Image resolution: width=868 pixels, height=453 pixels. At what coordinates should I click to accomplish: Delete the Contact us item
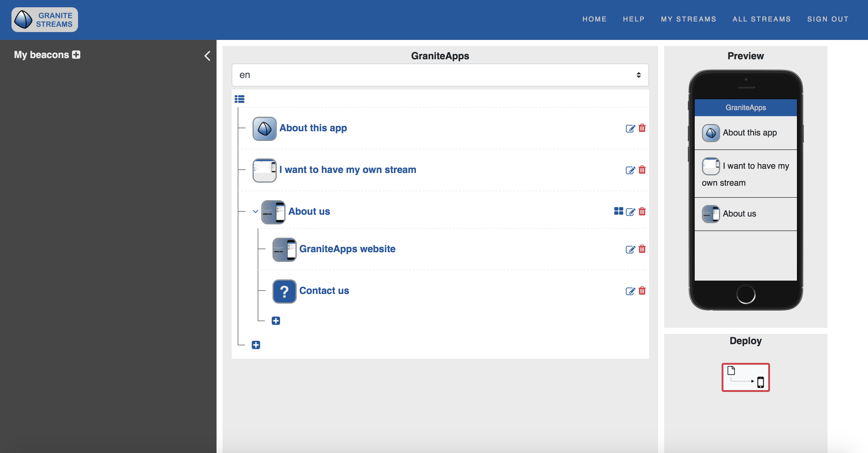642,291
